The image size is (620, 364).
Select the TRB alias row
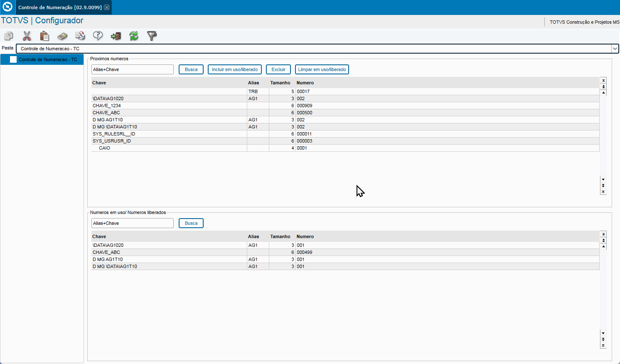345,91
